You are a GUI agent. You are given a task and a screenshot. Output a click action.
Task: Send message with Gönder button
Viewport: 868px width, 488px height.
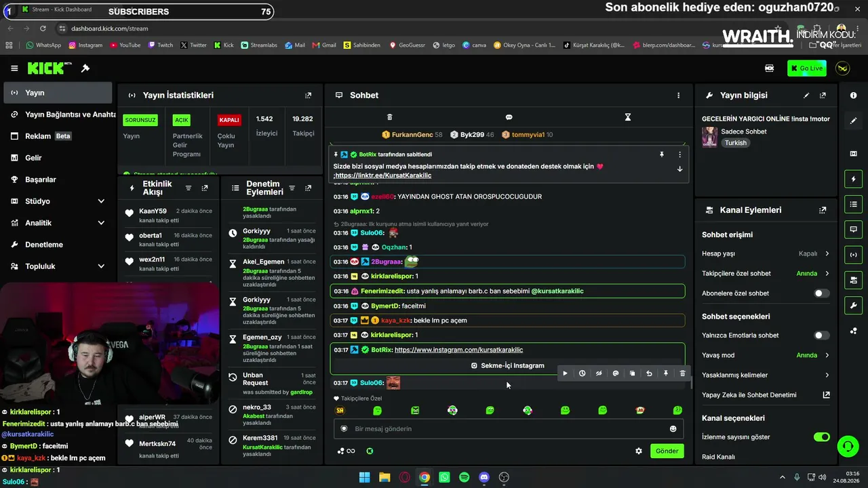[x=667, y=451]
